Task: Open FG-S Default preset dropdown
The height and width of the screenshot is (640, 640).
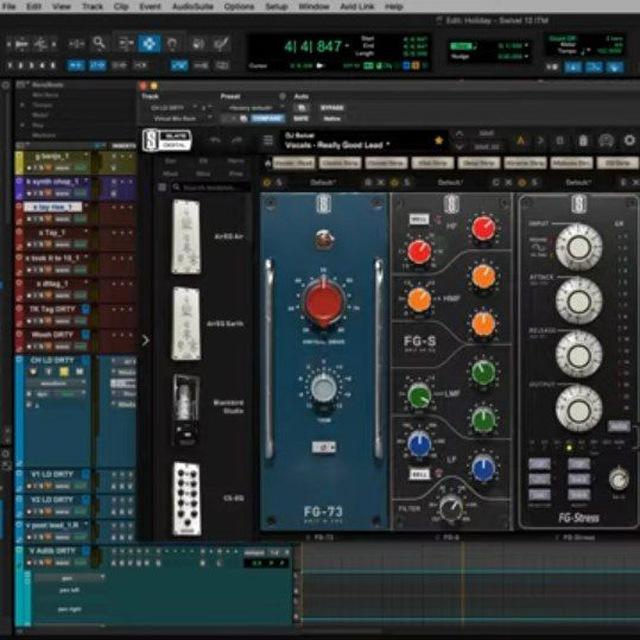Action: click(449, 182)
